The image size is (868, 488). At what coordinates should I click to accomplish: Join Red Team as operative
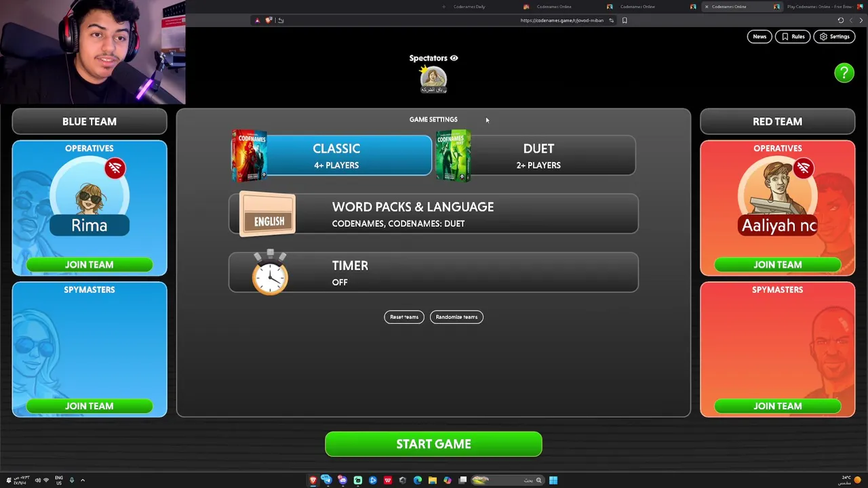pos(778,264)
